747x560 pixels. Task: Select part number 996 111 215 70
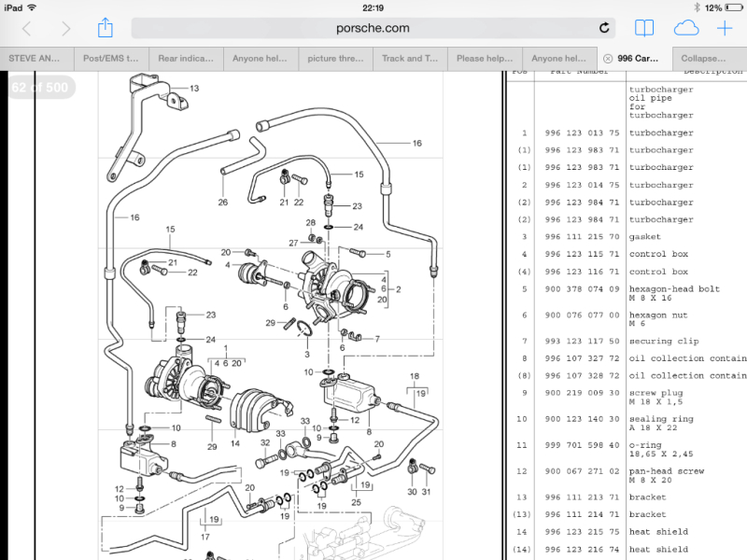[582, 237]
